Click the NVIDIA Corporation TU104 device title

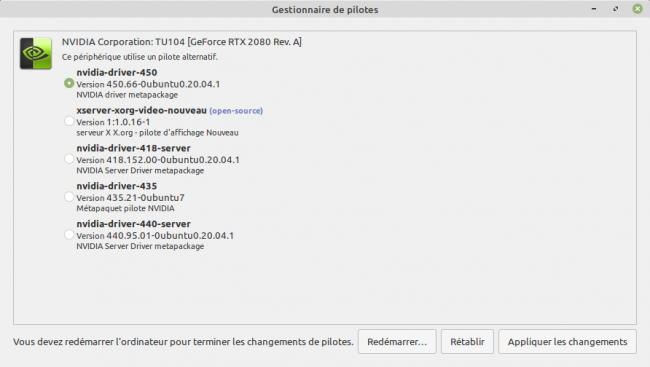182,42
